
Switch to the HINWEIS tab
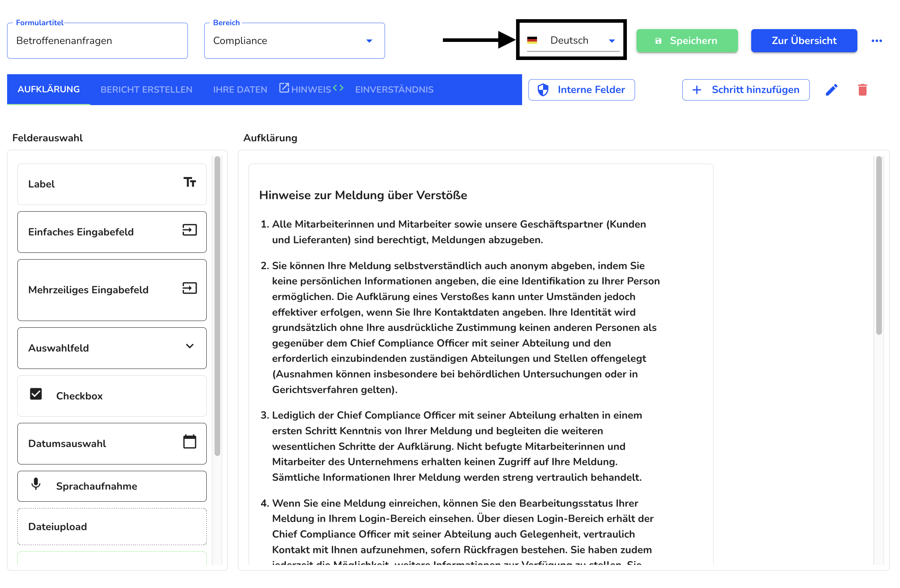point(311,89)
